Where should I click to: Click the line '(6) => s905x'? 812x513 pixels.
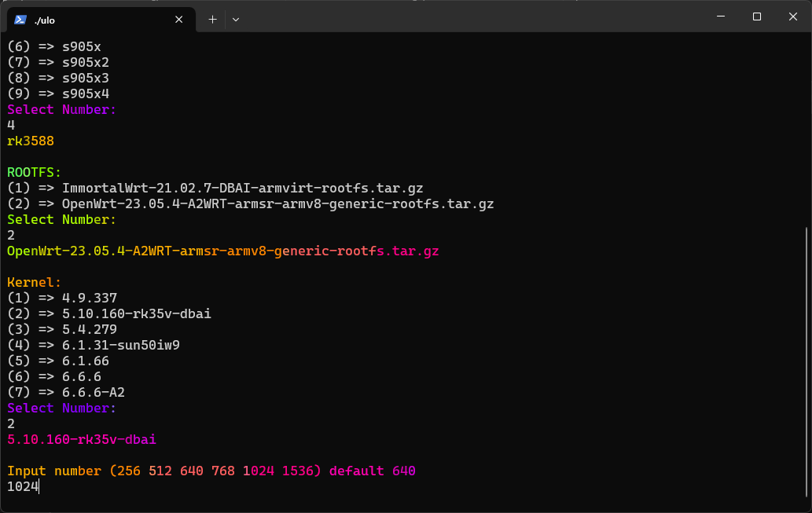coord(54,46)
